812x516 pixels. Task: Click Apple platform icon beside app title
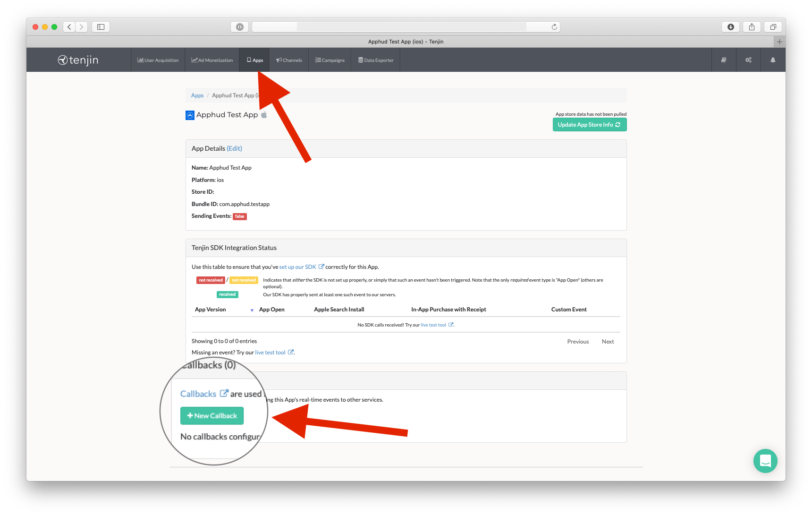point(264,115)
